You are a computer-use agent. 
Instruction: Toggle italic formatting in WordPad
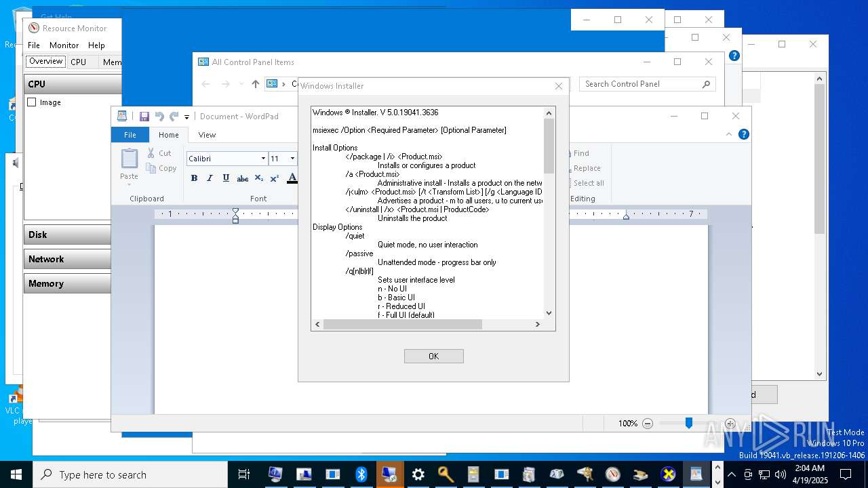click(x=210, y=178)
